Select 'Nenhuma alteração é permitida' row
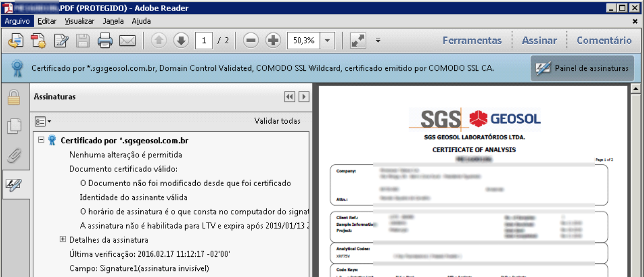The image size is (644, 277). click(x=126, y=155)
